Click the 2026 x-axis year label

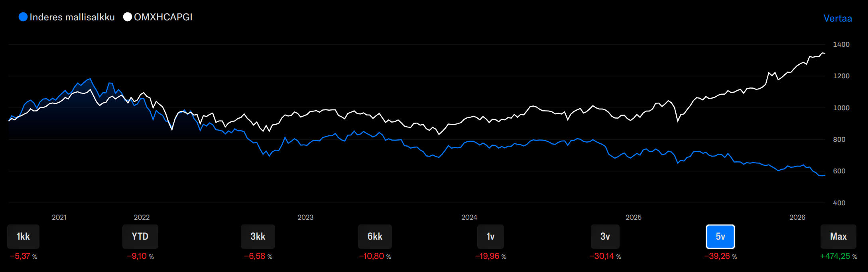click(x=797, y=217)
